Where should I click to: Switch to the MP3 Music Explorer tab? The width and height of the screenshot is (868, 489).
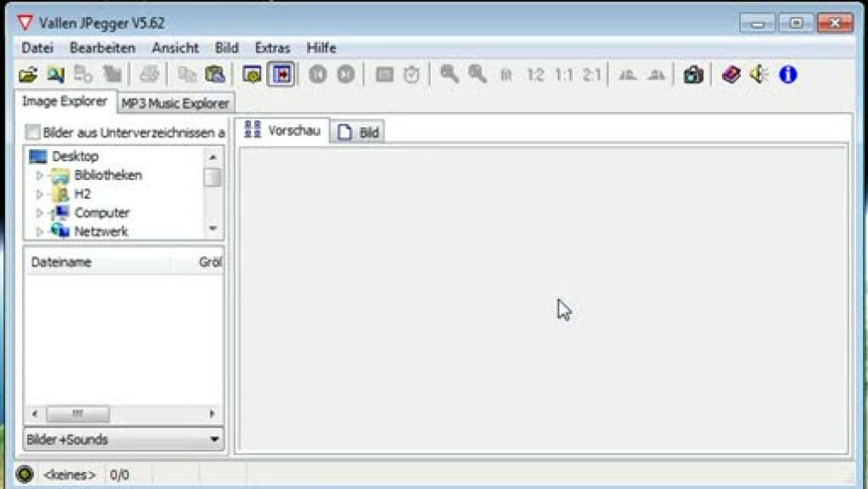coord(175,103)
